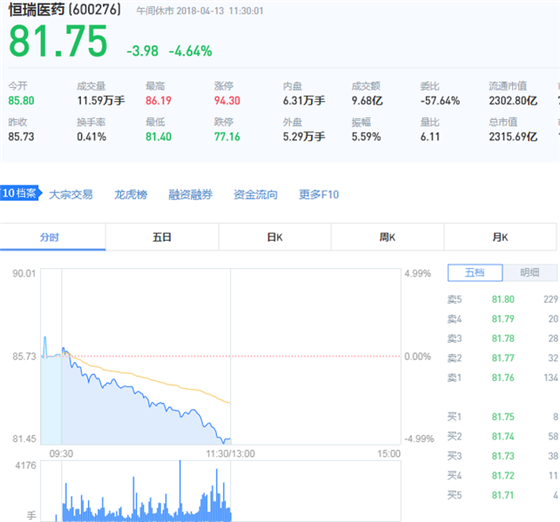Open the 更多F10 link
The height and width of the screenshot is (522, 560).
pos(319,195)
